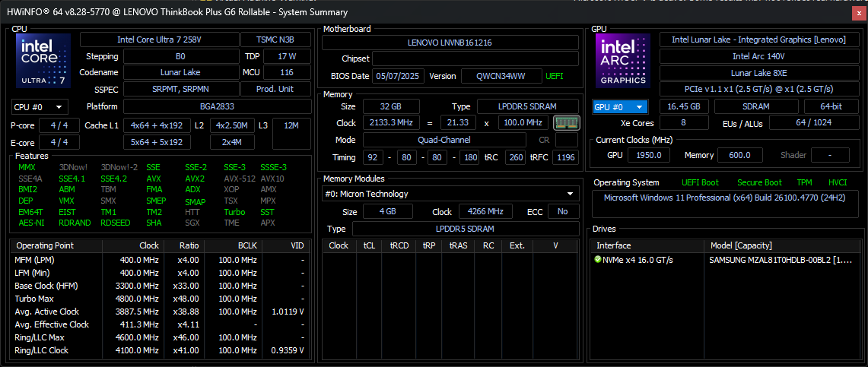Click the green UEFI label
Viewport: 868px width, 367px height.
(555, 76)
